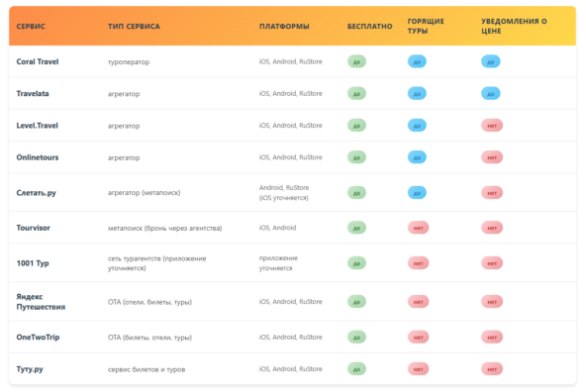This screenshot has width=586, height=392.
Task: Click the 'ГОРЯЩИЕ ТУРЫ' column header
Action: pos(426,26)
